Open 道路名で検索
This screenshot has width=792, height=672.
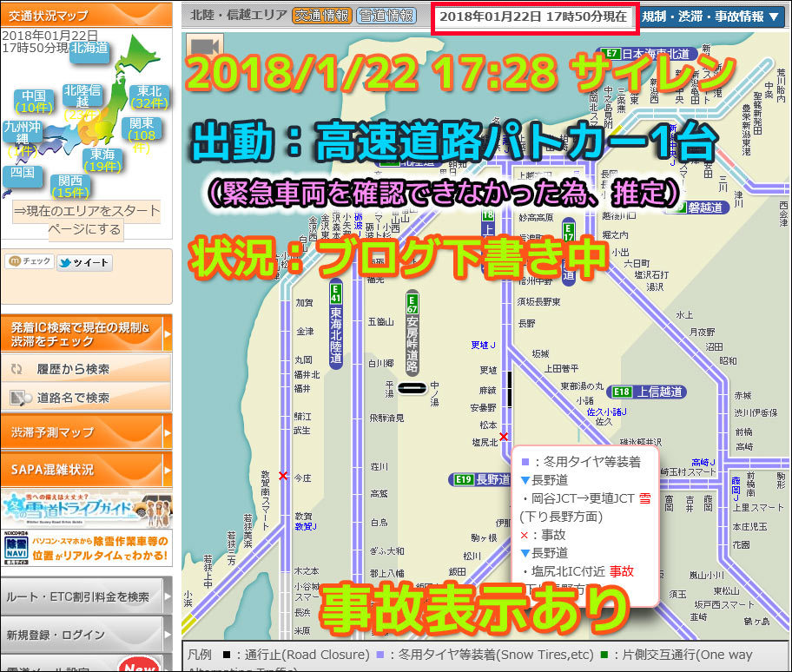86,398
